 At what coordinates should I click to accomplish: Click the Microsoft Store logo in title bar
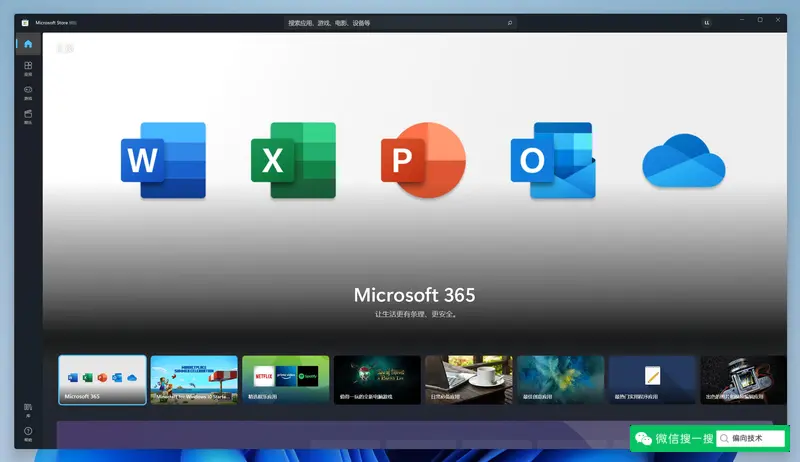(x=25, y=23)
